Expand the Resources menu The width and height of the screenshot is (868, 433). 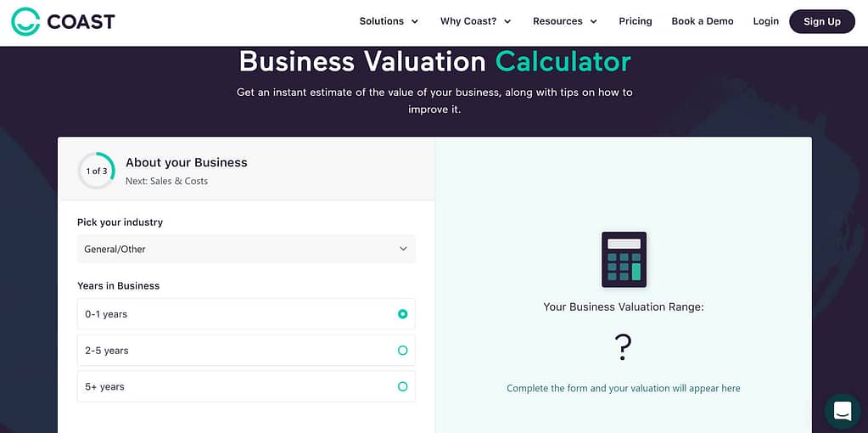tap(564, 21)
